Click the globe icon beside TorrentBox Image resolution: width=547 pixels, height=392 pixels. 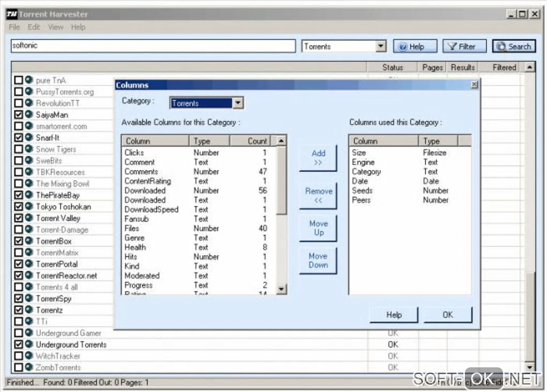pos(29,241)
